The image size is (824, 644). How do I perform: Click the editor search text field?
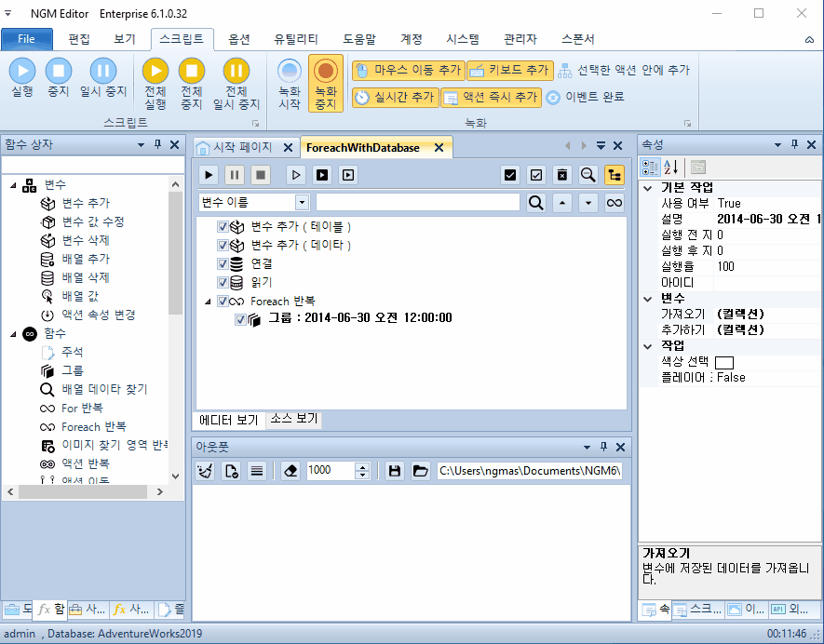418,202
